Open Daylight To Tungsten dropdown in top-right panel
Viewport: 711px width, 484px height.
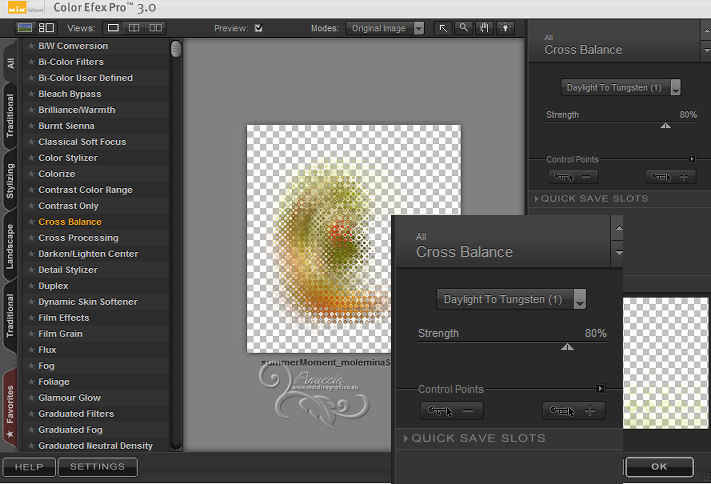click(620, 88)
